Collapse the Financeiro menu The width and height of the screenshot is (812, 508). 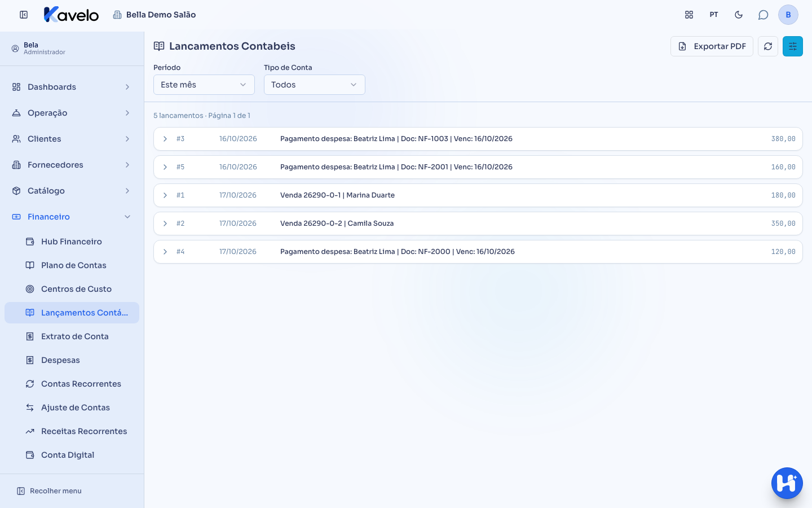click(x=72, y=217)
